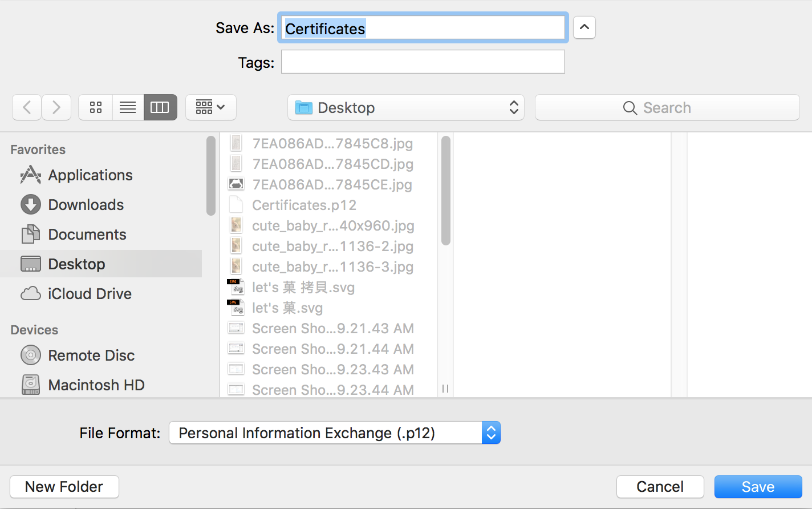The image size is (812, 509).
Task: Open Downloads folder in the sidebar
Action: click(86, 205)
